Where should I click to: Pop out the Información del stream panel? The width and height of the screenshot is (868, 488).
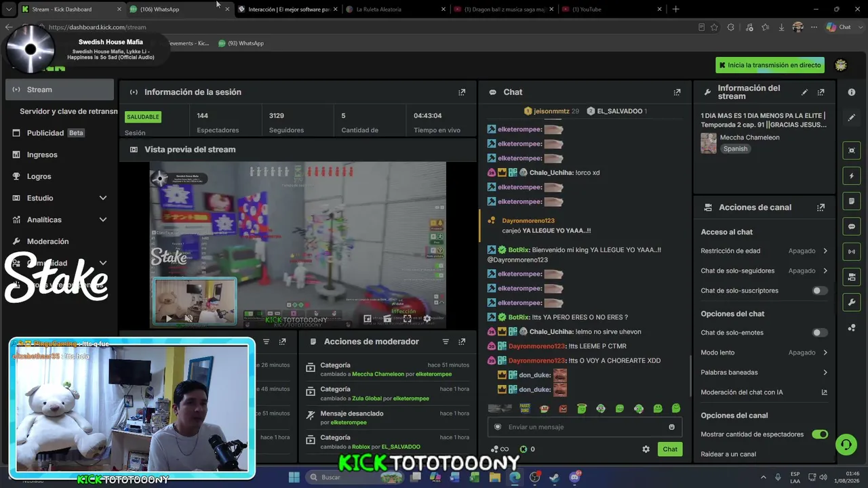pyautogui.click(x=821, y=92)
